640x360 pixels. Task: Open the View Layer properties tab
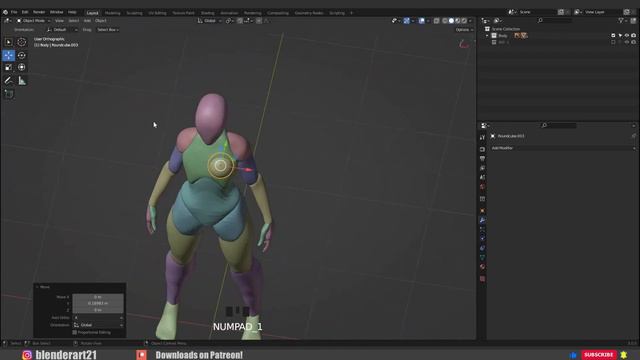[482, 168]
